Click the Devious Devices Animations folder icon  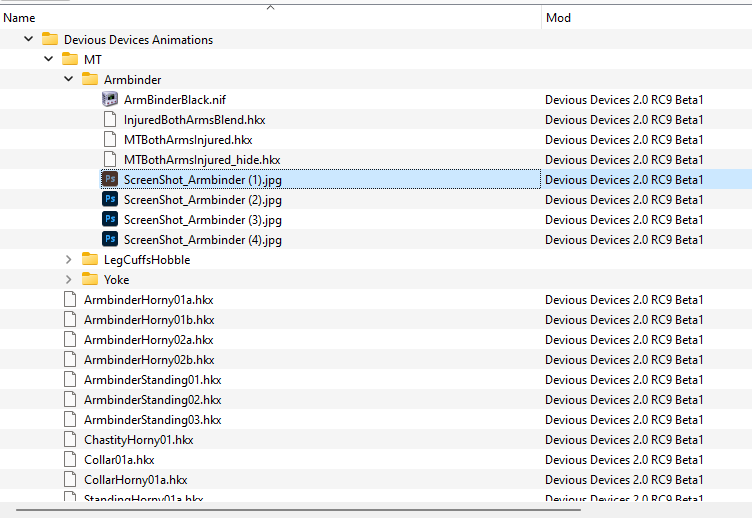[x=50, y=39]
